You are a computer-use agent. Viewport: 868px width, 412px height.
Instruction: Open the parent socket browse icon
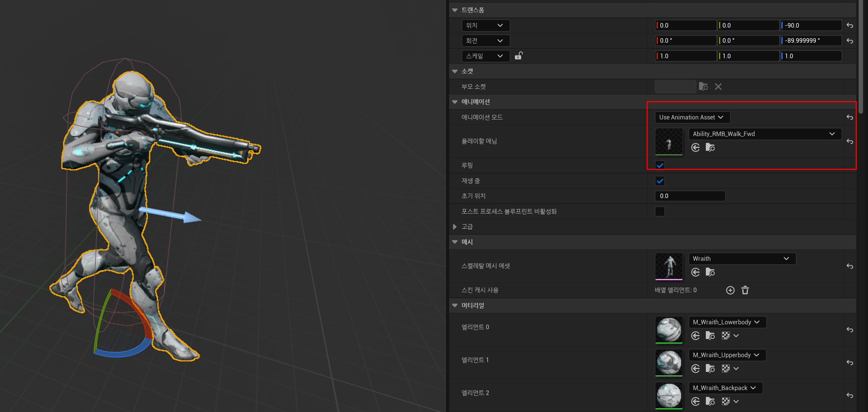click(x=703, y=87)
